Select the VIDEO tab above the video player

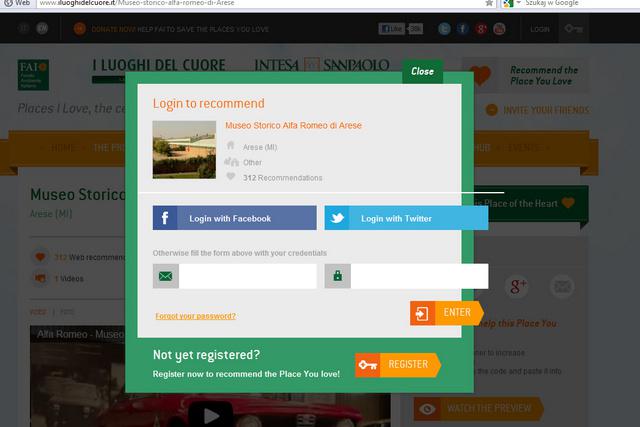coord(38,312)
